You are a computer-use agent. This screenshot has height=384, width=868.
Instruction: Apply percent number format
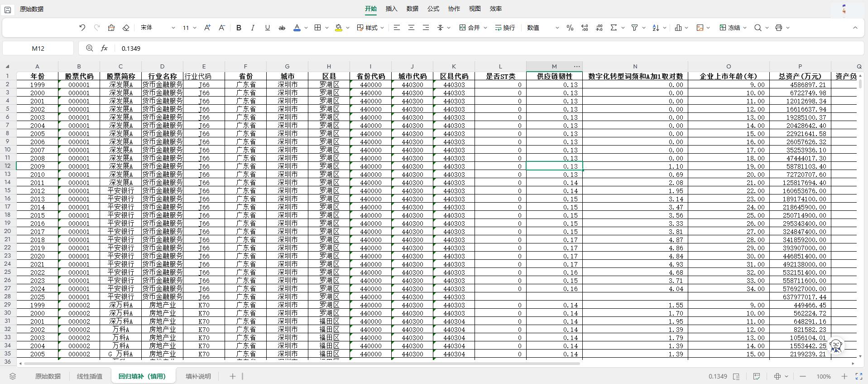570,28
